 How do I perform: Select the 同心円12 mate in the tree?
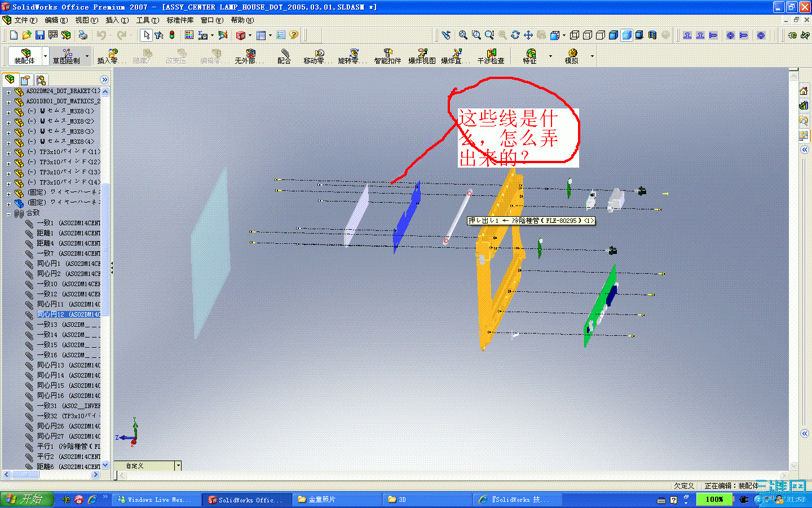pyautogui.click(x=68, y=314)
